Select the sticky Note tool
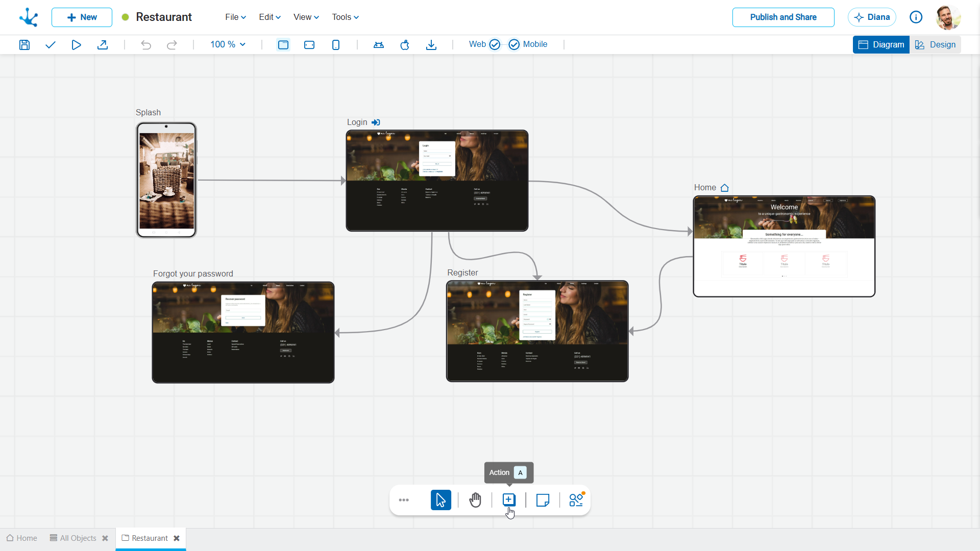The height and width of the screenshot is (551, 980). pyautogui.click(x=543, y=500)
